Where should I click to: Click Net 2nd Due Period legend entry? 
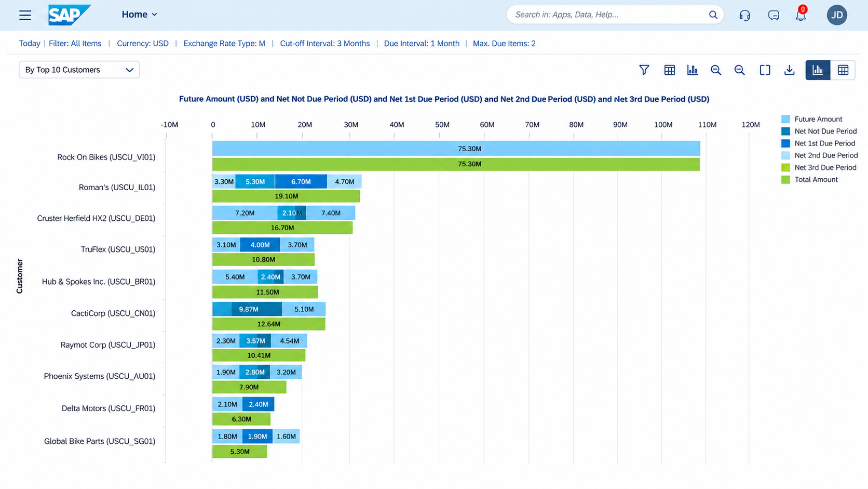click(820, 155)
